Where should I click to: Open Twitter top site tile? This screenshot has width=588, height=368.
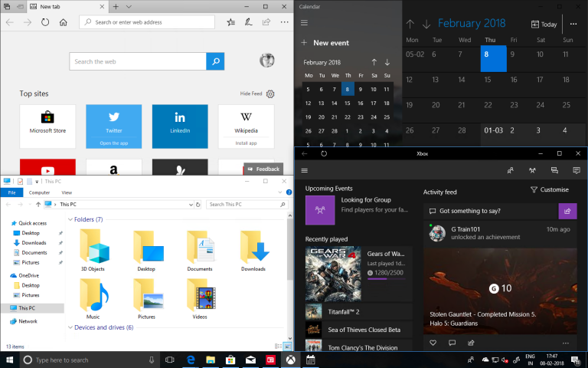point(114,127)
